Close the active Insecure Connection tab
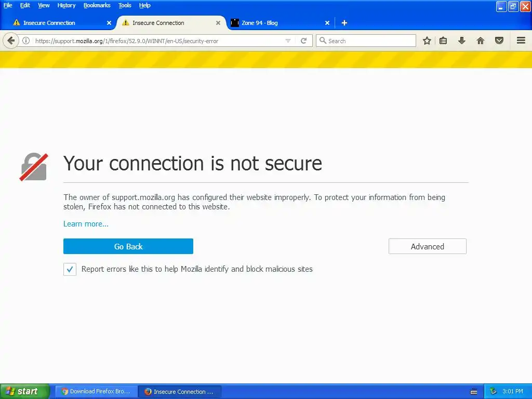 pos(218,23)
